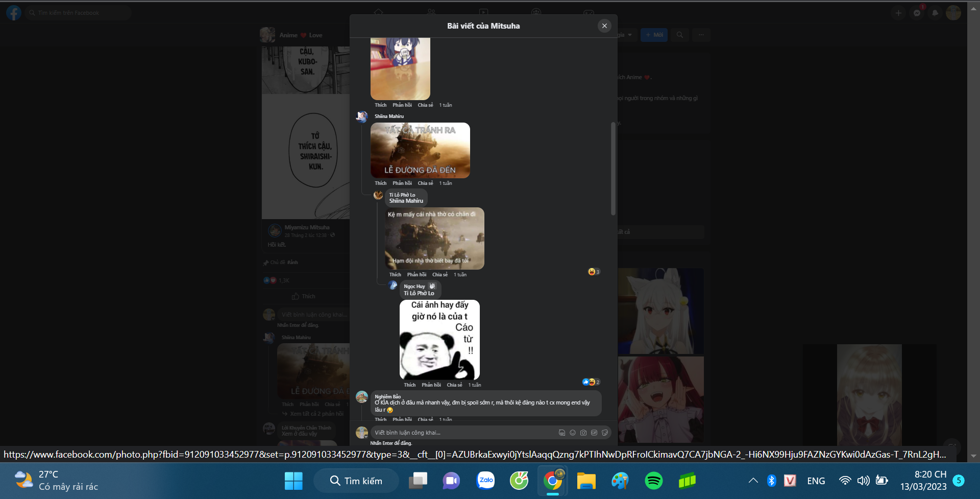This screenshot has height=499, width=980.
Task: Click the blue '+ Mời' invite button
Action: pos(654,35)
